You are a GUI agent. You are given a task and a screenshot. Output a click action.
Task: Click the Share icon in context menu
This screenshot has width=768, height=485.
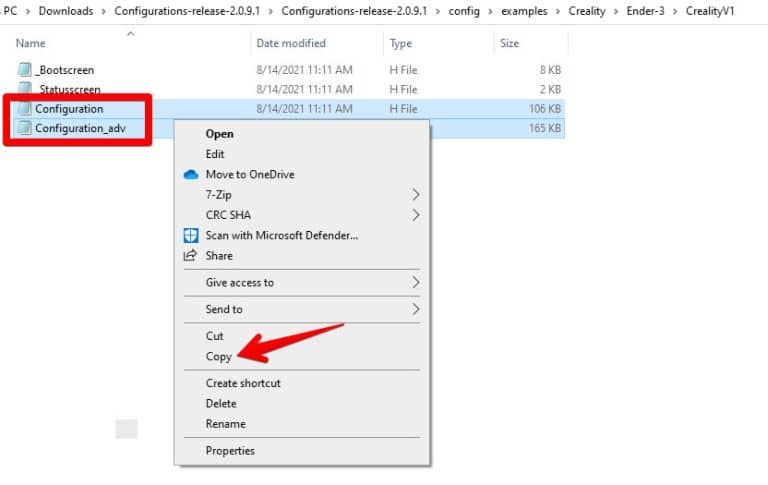[191, 255]
